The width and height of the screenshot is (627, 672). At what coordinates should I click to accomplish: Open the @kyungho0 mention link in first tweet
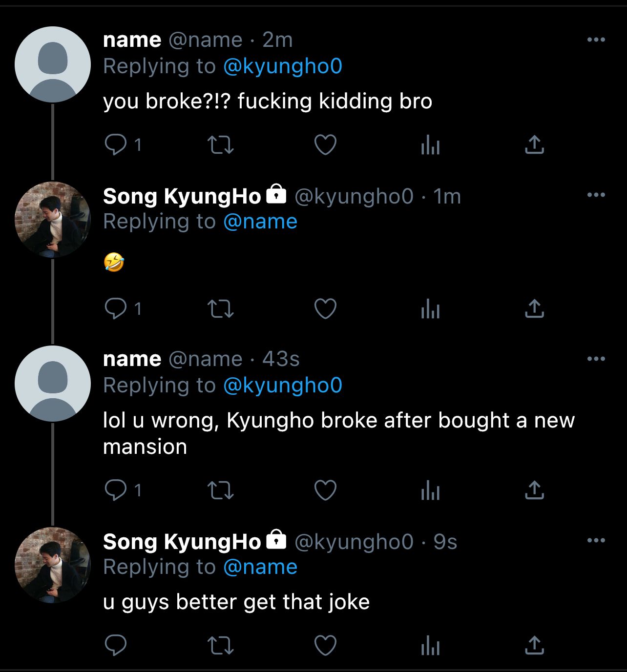(283, 66)
